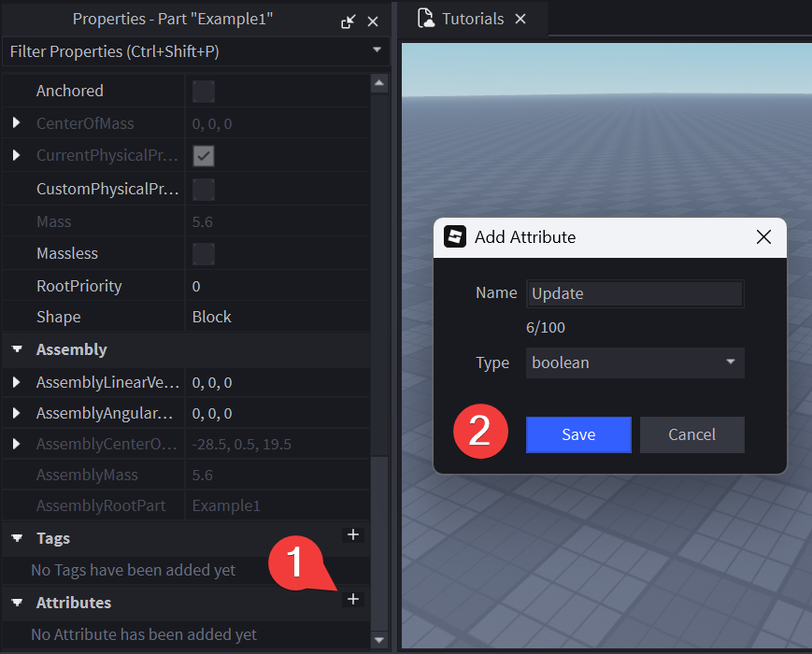Open the attribute Type dropdown
812x654 pixels.
634,363
